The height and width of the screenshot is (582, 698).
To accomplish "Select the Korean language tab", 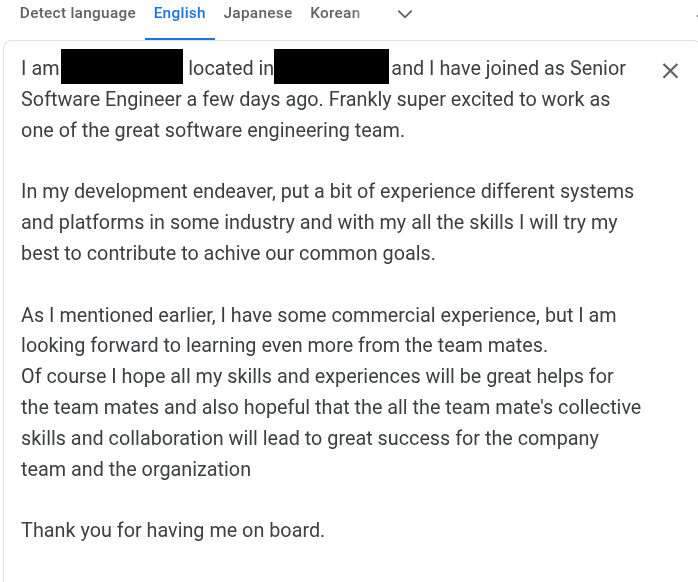I will (x=335, y=13).
